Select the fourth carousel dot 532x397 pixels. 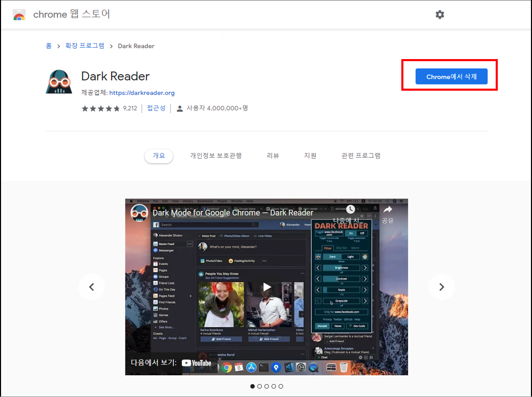pyautogui.click(x=274, y=386)
